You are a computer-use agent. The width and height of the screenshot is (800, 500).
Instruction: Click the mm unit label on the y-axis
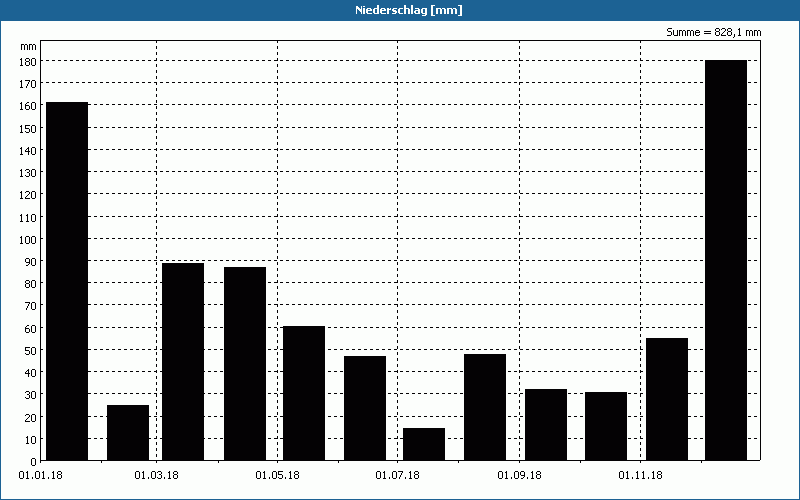point(29,47)
